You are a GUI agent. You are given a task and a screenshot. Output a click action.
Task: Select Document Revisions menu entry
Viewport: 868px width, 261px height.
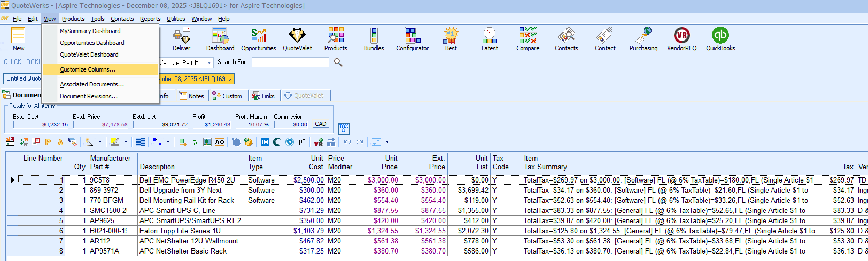[x=89, y=96]
